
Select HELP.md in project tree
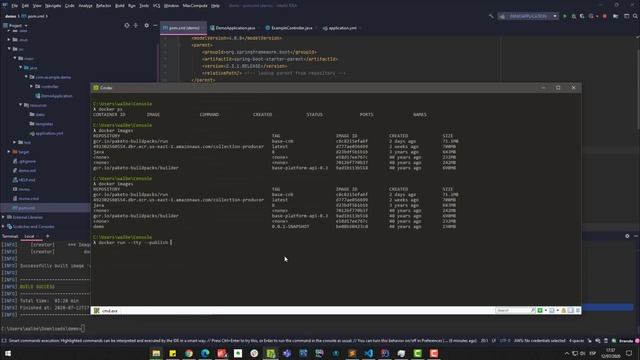[x=24, y=180]
